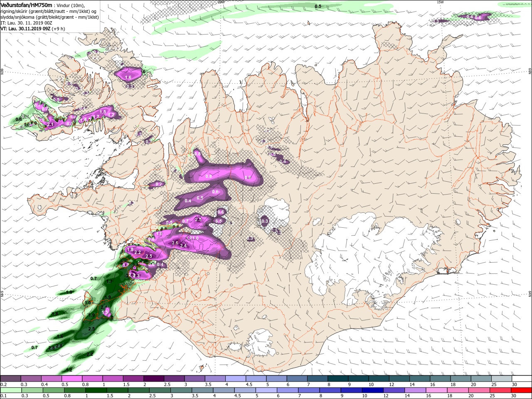The image size is (532, 399).
Task: Pick the lower-row rain swatch between 3 and 3.5
Action: tap(181, 390)
